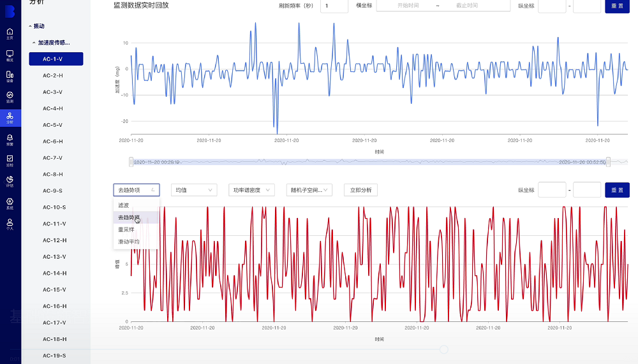Open the 均值 dropdown
This screenshot has width=638, height=364.
[195, 190]
